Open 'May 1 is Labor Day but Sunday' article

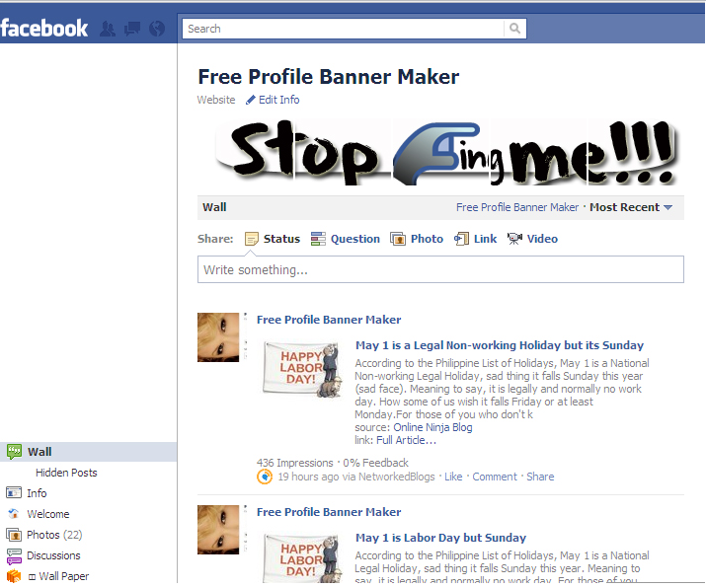440,538
